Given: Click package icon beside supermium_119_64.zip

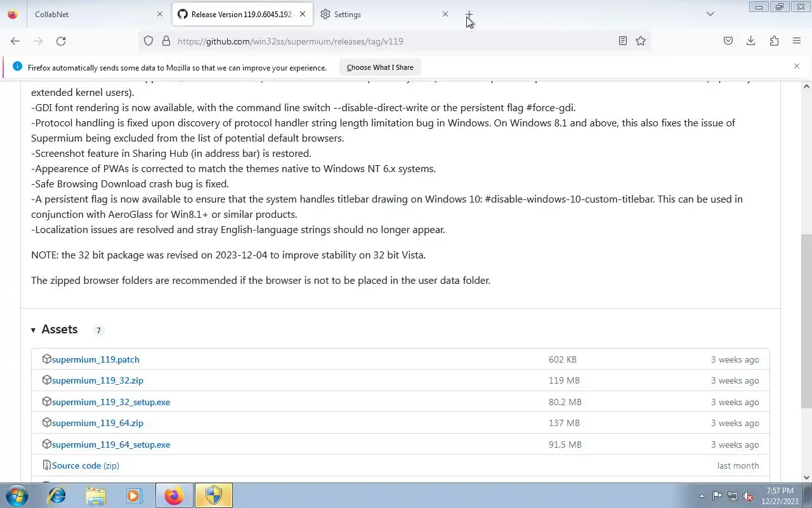Looking at the screenshot, I should 46,422.
